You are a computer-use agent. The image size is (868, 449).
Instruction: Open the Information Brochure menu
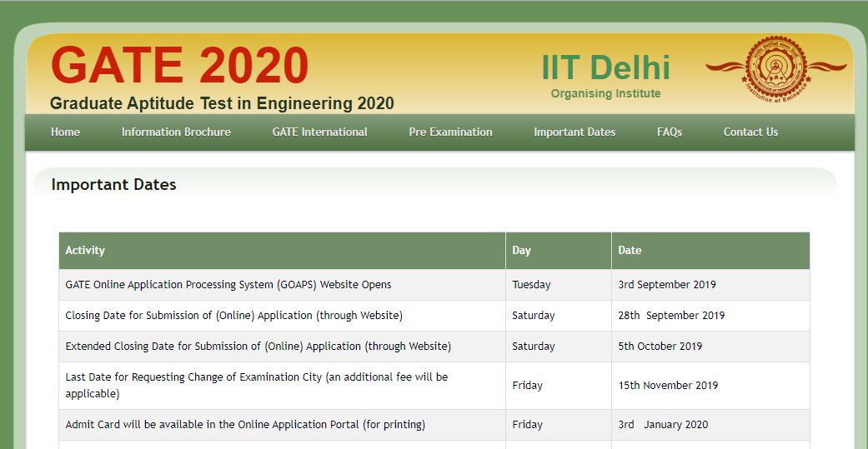tap(176, 132)
